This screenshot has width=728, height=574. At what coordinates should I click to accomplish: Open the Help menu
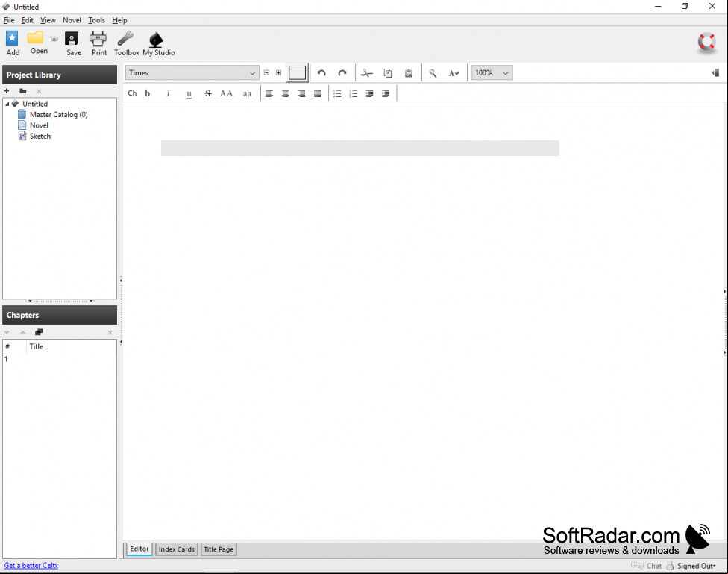tap(119, 20)
